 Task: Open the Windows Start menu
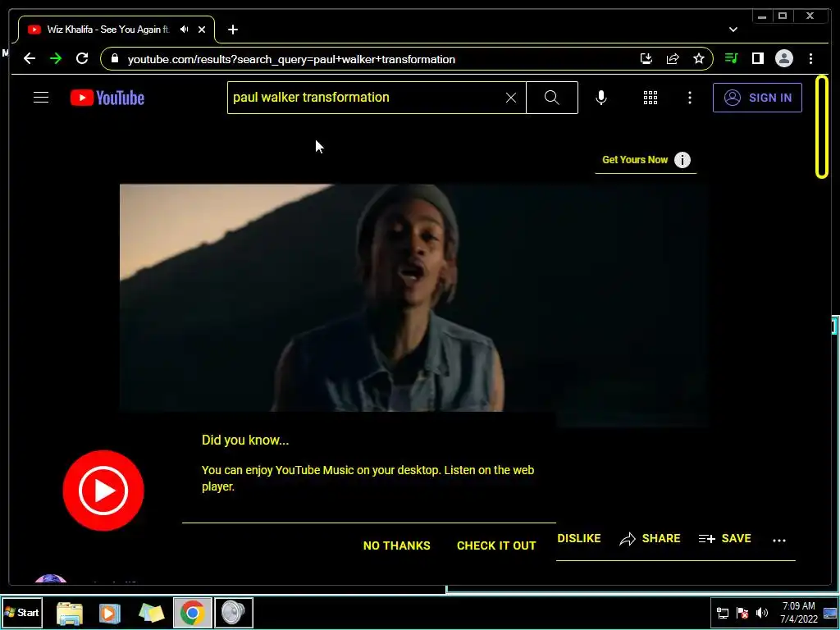[22, 612]
